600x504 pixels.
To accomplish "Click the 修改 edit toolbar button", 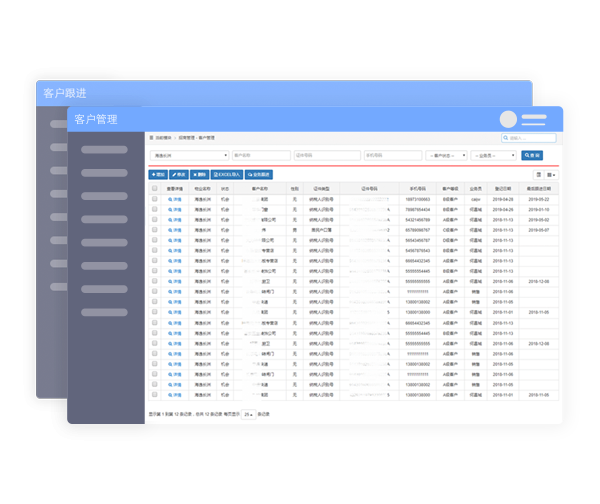I will pos(180,174).
